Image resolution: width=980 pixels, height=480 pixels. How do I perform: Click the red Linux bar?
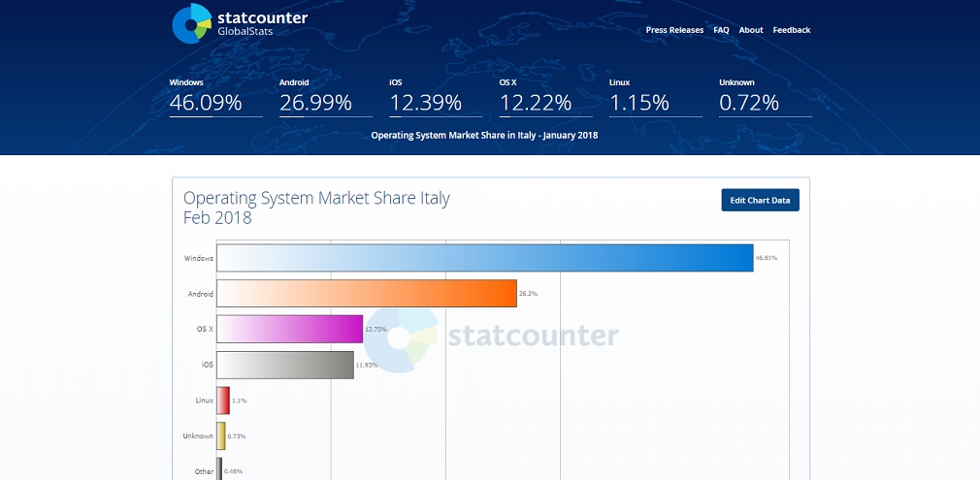coord(223,400)
